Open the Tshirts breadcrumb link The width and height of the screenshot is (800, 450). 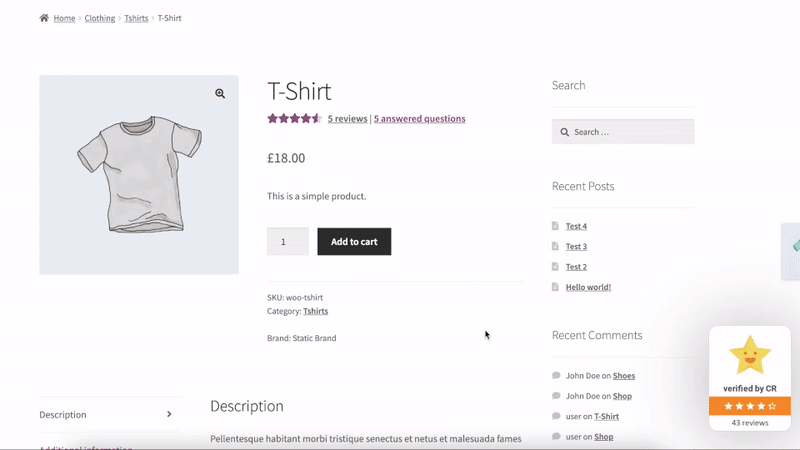(x=137, y=18)
